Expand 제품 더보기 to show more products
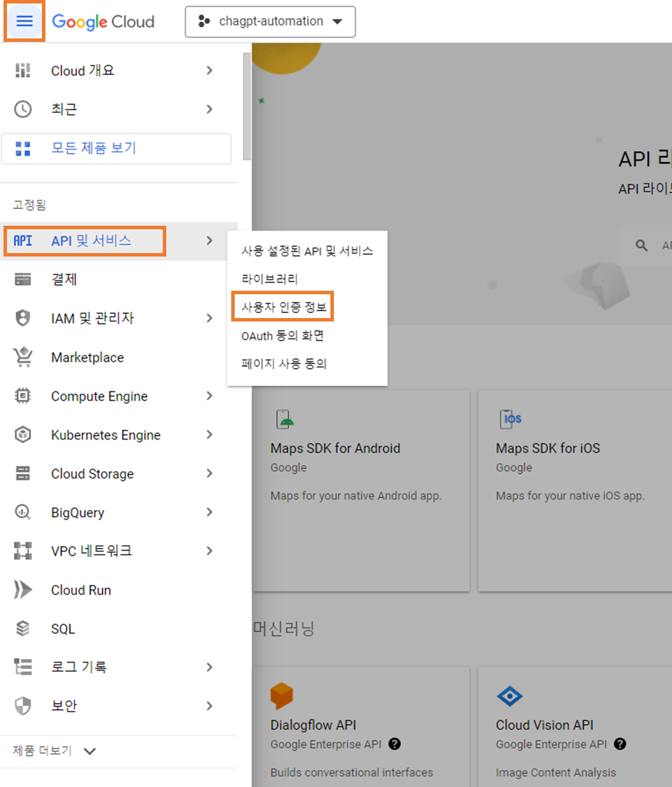Image resolution: width=672 pixels, height=787 pixels. pos(54,751)
